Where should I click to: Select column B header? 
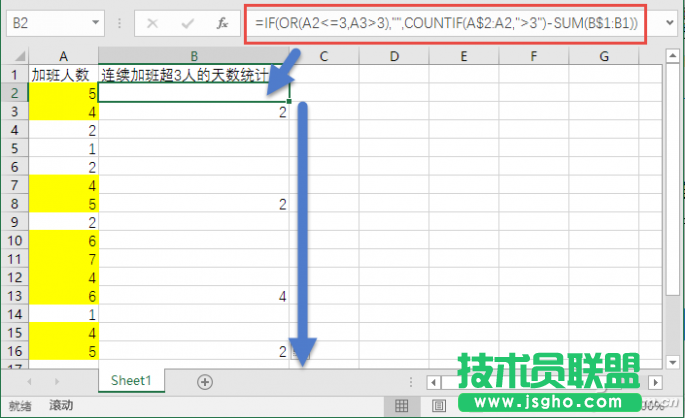tap(195, 57)
